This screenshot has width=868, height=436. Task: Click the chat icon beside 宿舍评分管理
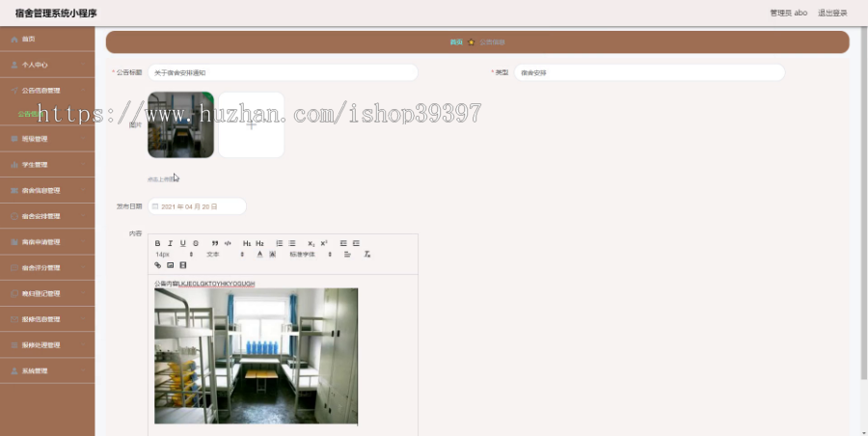(14, 267)
